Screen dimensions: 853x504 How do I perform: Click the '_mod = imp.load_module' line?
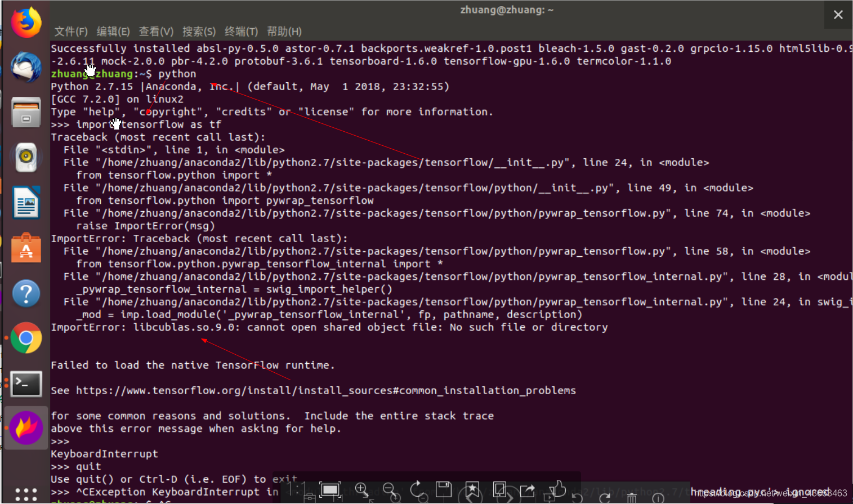coord(329,315)
